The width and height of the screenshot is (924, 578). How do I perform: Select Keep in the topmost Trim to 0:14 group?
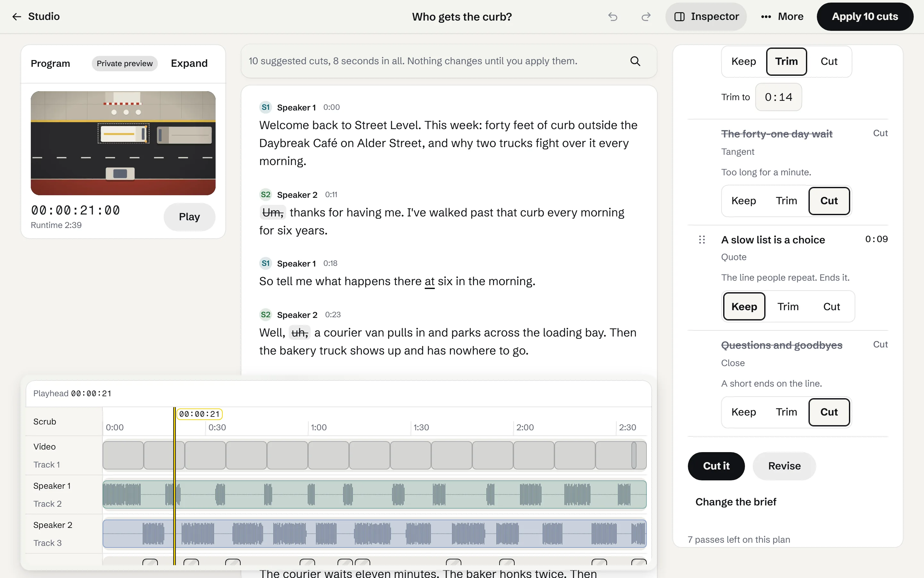pos(743,62)
